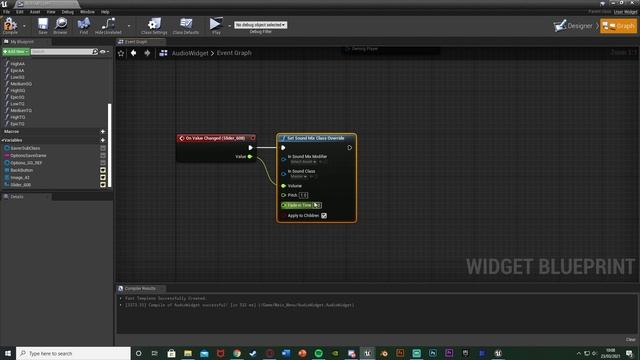Add a new macro with plus icon

click(103, 132)
